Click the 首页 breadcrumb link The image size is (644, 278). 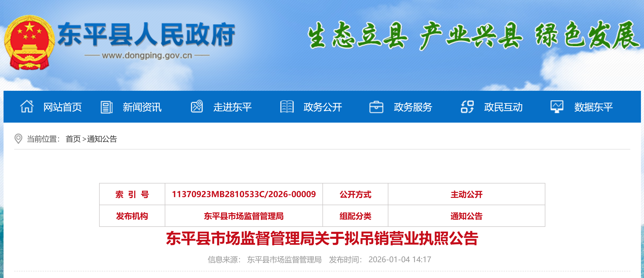pos(73,139)
